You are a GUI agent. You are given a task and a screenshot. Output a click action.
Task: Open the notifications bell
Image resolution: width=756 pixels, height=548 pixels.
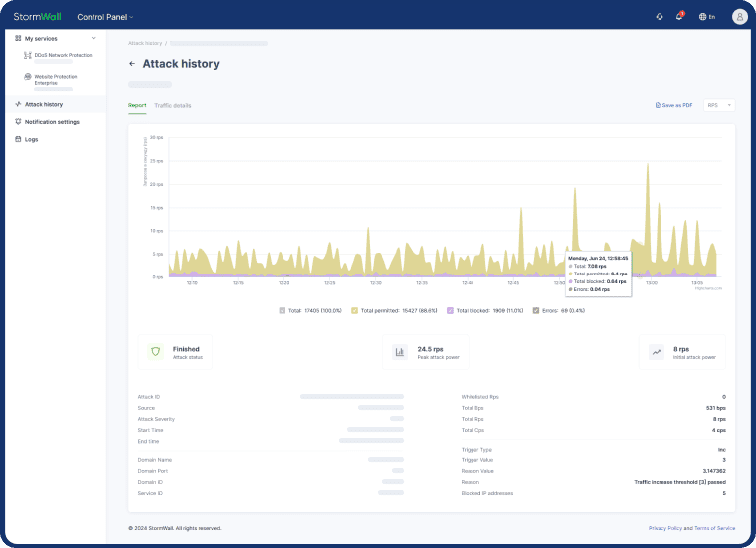(679, 17)
